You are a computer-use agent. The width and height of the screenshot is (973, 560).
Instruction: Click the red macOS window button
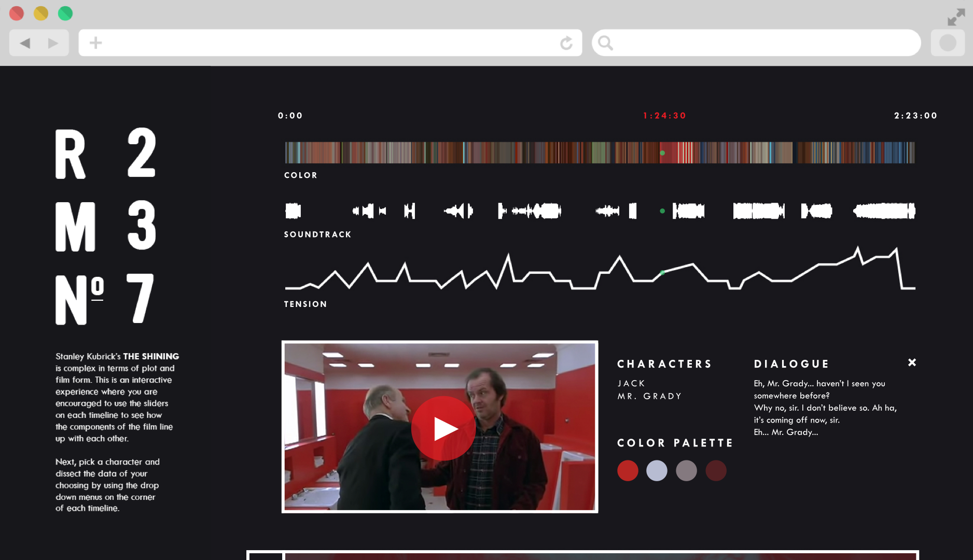click(x=17, y=13)
